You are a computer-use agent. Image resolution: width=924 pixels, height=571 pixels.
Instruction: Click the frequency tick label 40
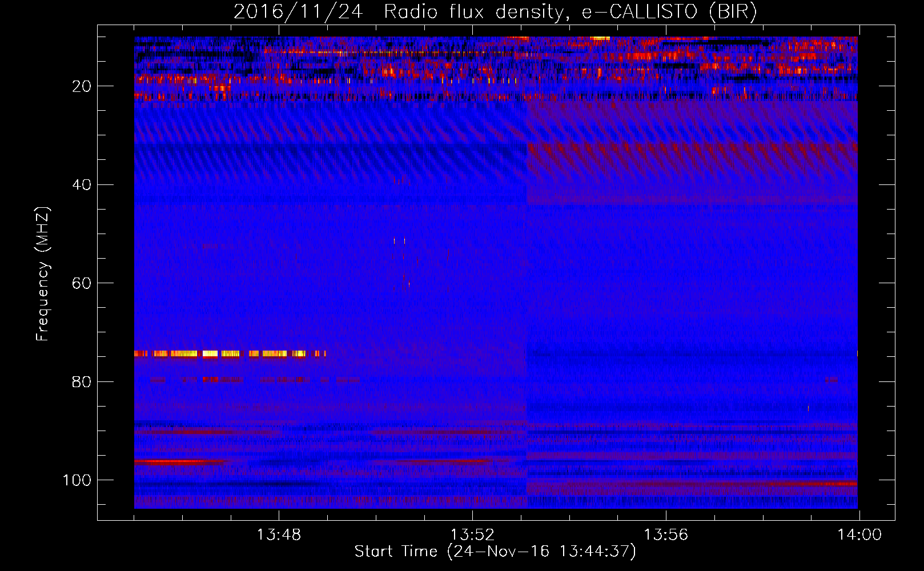[82, 184]
